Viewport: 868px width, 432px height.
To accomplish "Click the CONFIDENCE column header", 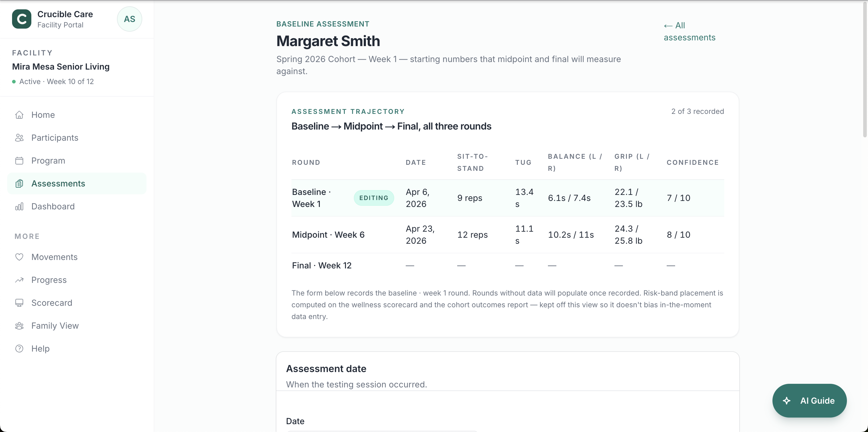I will (x=693, y=163).
